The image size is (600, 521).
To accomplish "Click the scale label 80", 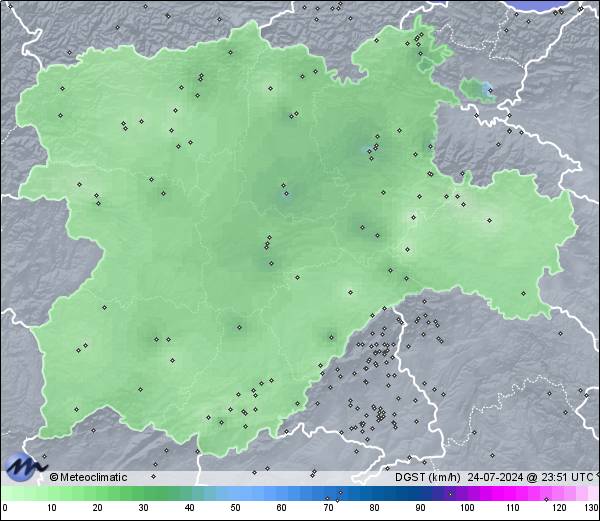I will 374,508.
